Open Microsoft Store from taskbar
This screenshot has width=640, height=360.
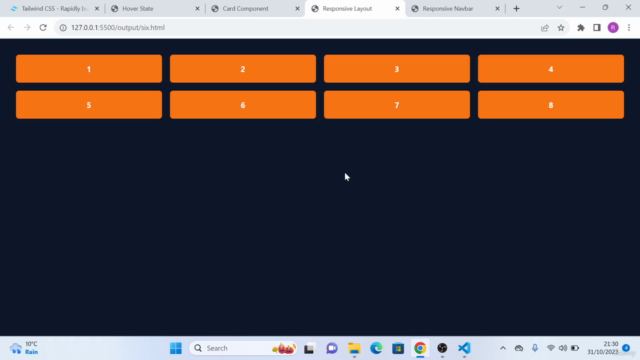(x=398, y=348)
